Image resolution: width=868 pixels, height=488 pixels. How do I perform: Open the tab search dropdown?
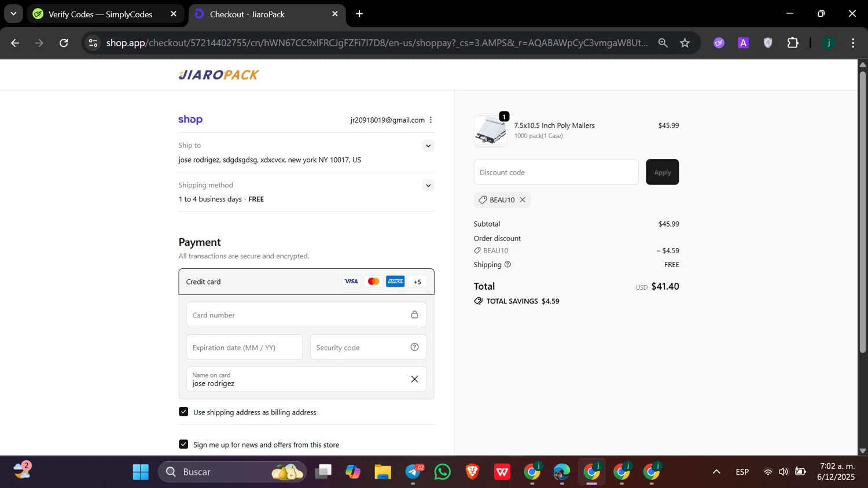(x=13, y=14)
